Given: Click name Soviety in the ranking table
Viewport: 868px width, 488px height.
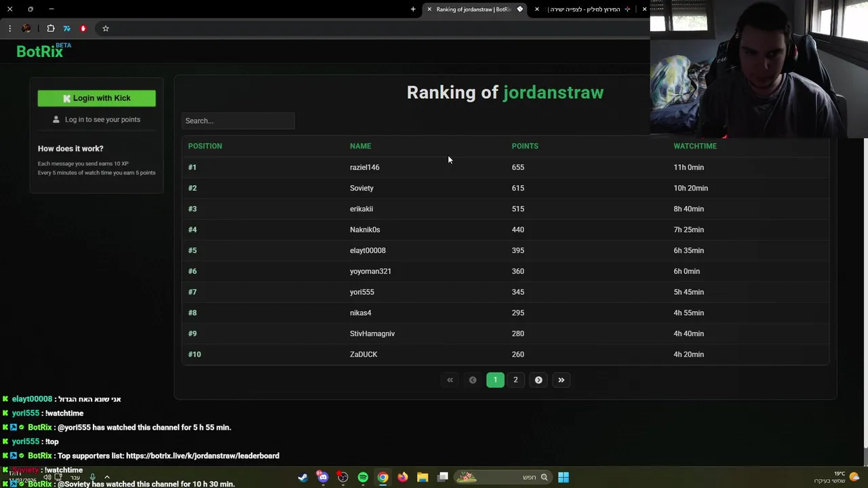Looking at the screenshot, I should tap(361, 188).
